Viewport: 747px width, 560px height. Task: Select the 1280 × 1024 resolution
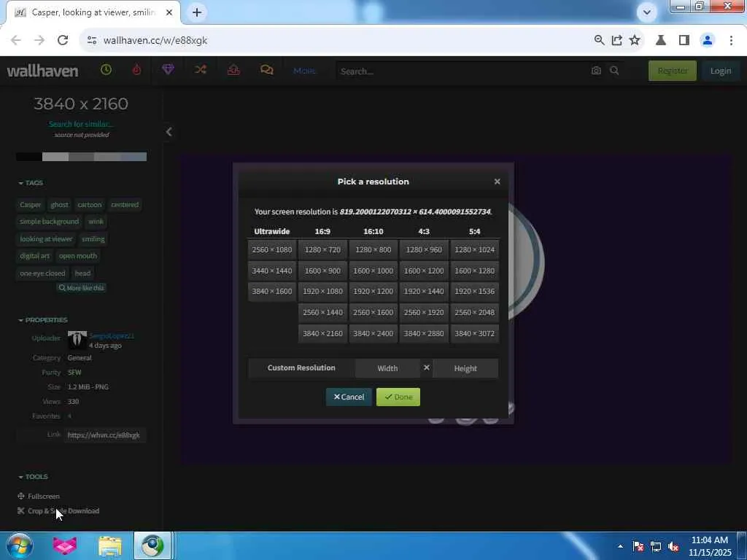coord(474,249)
